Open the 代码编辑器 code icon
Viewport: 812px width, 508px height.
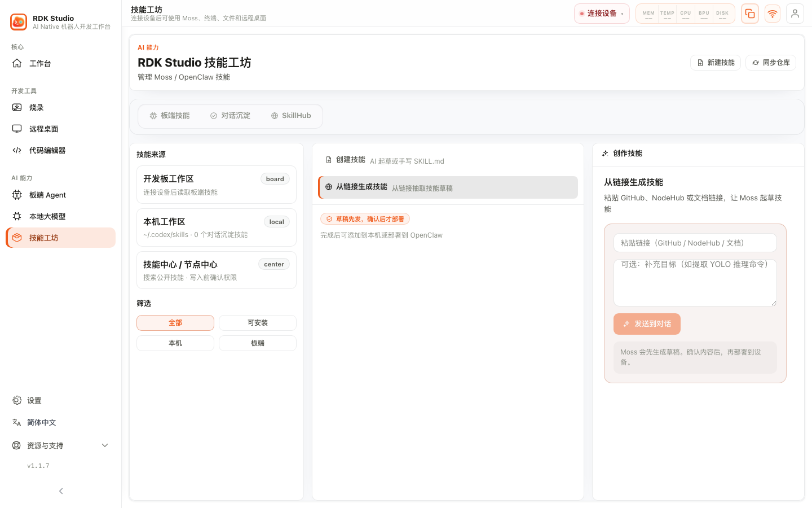coord(17,150)
